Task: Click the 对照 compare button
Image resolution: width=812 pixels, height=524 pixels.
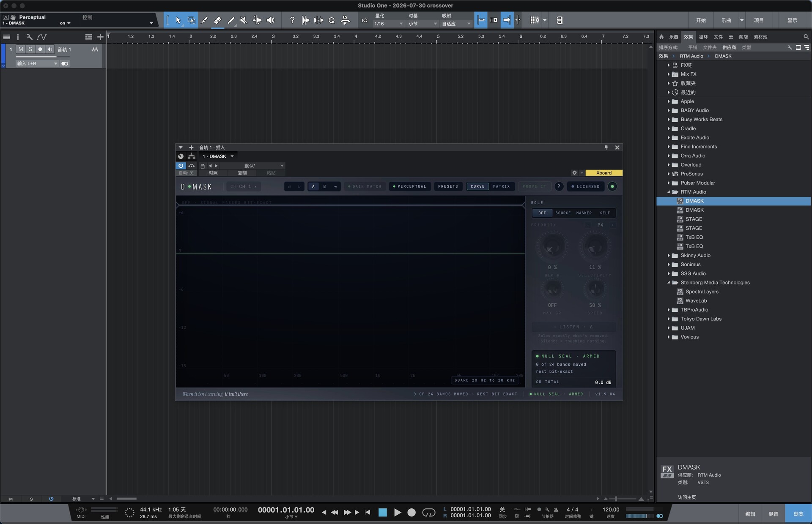Action: click(x=213, y=173)
